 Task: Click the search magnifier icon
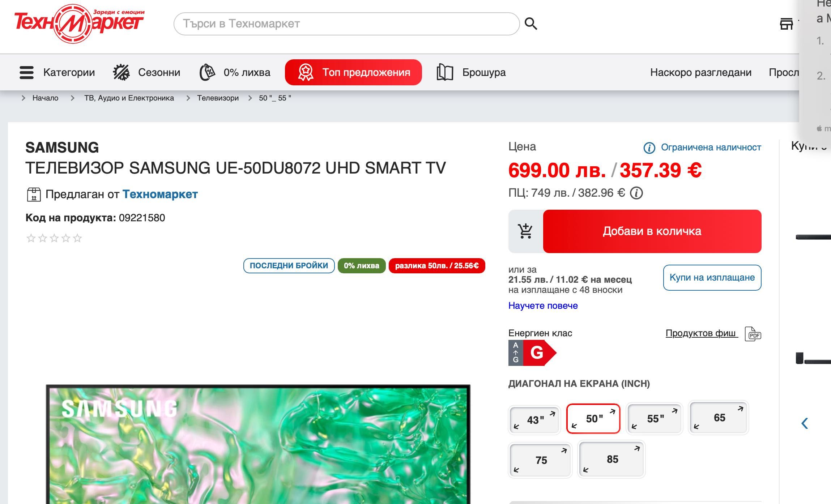tap(530, 24)
